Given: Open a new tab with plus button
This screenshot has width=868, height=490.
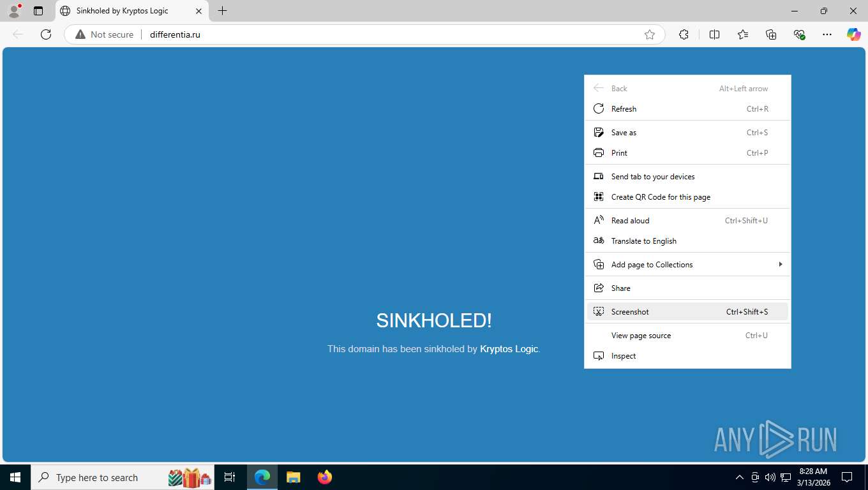Looking at the screenshot, I should click(x=222, y=11).
